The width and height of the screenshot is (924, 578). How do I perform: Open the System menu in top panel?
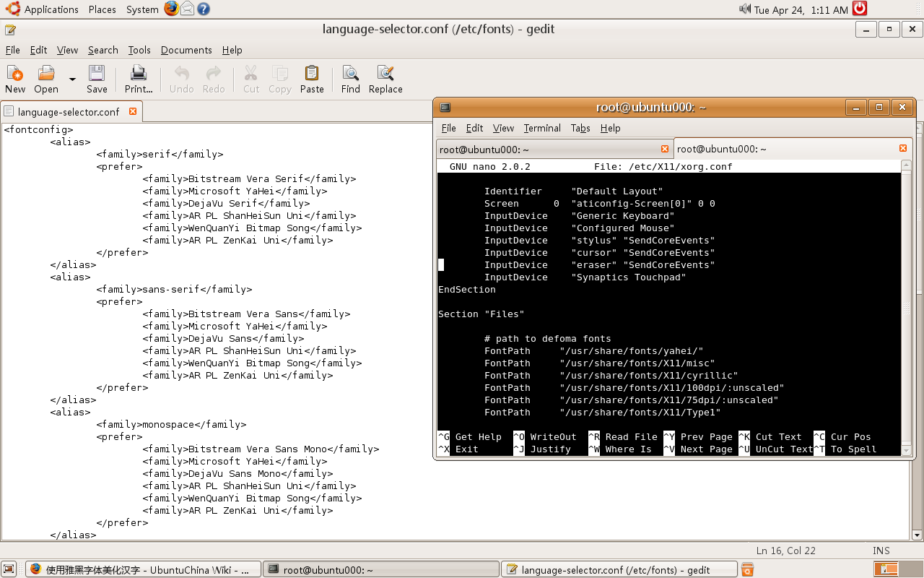tap(142, 9)
